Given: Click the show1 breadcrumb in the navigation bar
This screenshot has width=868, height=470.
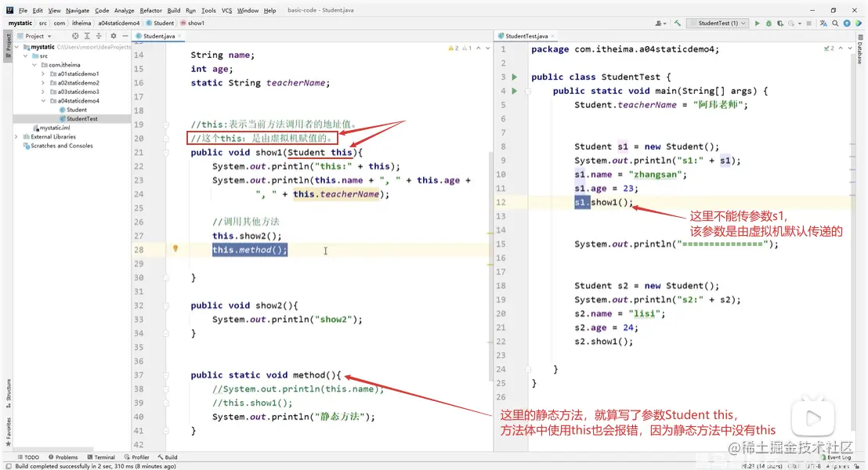Looking at the screenshot, I should [192, 23].
